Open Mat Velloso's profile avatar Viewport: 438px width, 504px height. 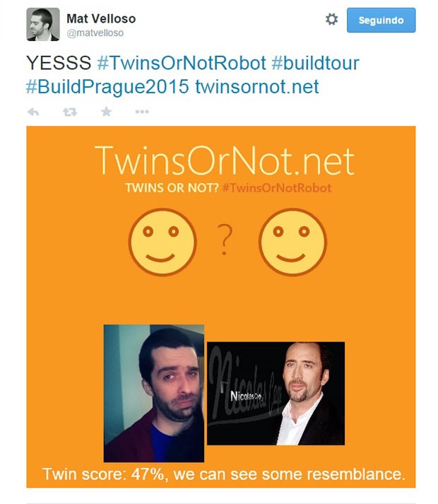43,25
